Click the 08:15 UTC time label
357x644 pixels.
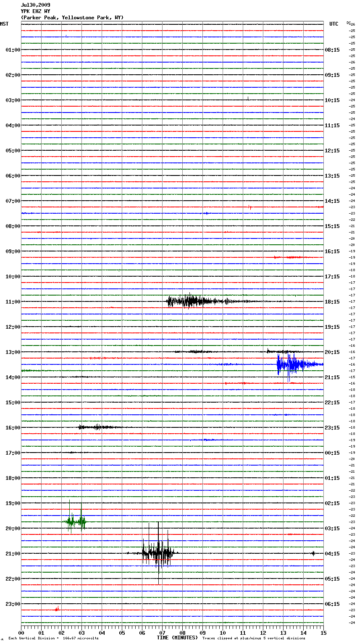(x=332, y=50)
